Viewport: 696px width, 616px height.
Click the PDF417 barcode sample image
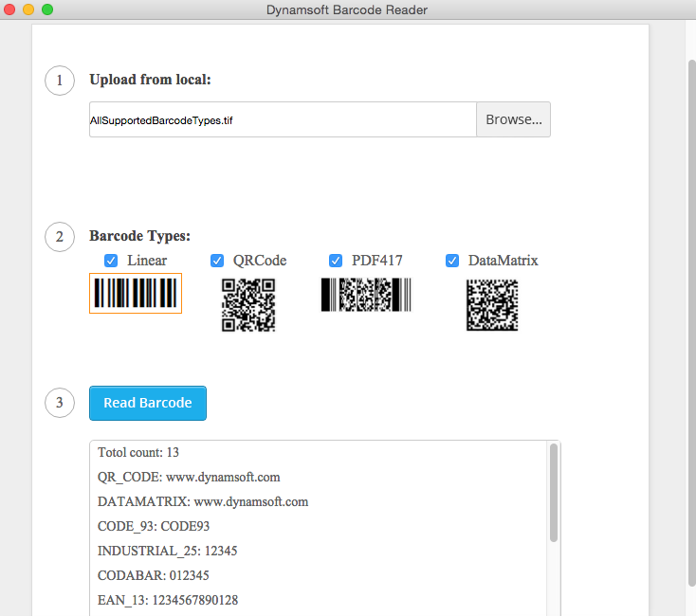[x=366, y=295]
